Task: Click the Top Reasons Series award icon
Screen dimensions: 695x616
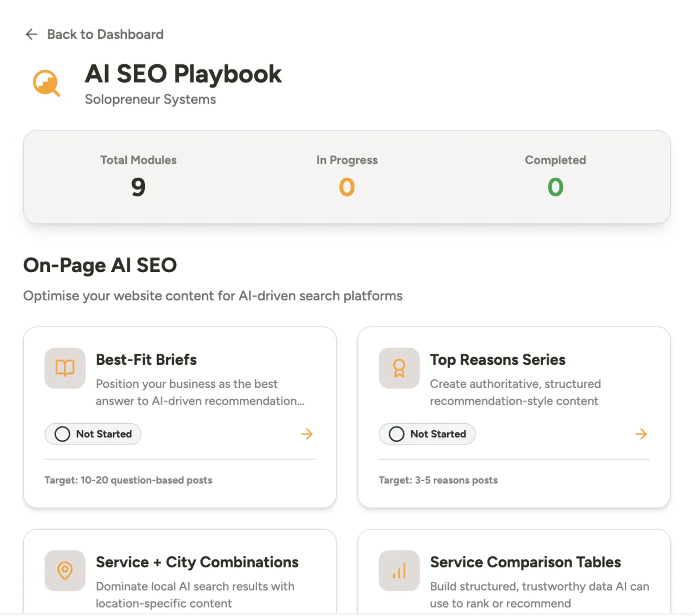Action: [x=399, y=368]
